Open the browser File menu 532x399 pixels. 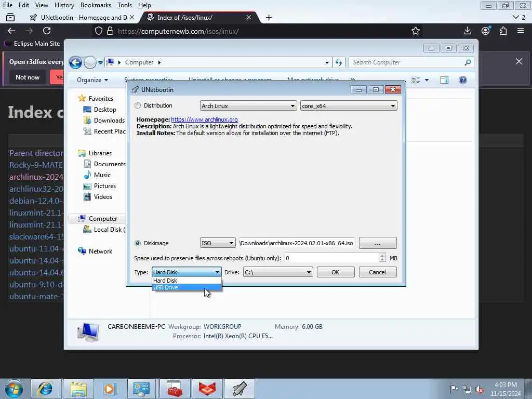(7, 5)
